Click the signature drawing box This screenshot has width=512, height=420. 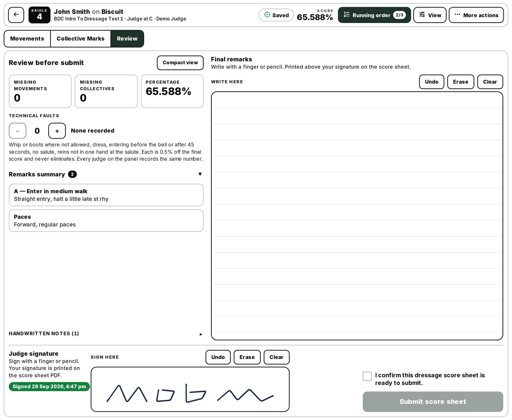point(190,389)
